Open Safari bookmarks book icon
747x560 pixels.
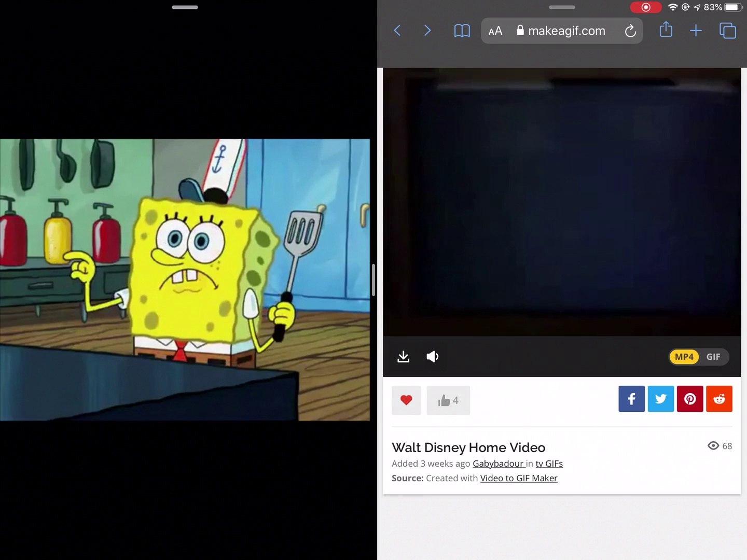click(462, 31)
